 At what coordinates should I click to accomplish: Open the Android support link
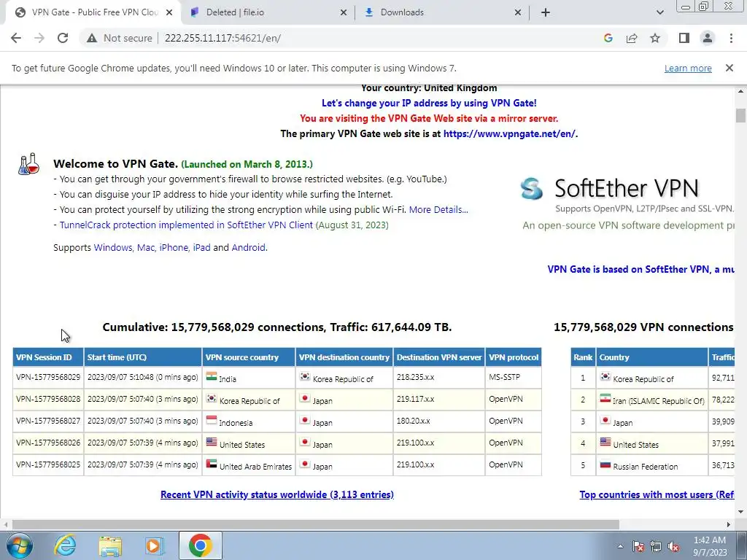pos(248,248)
